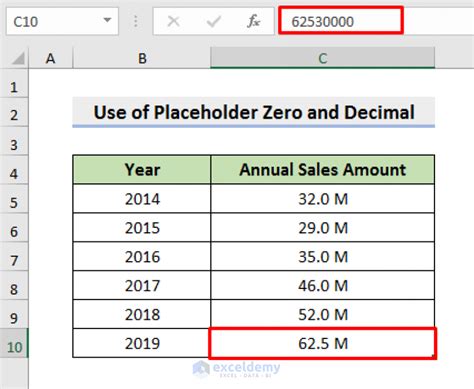Select the 'Annual Sales Amount' header cell
Viewport: 474px width, 389px height.
coord(322,169)
